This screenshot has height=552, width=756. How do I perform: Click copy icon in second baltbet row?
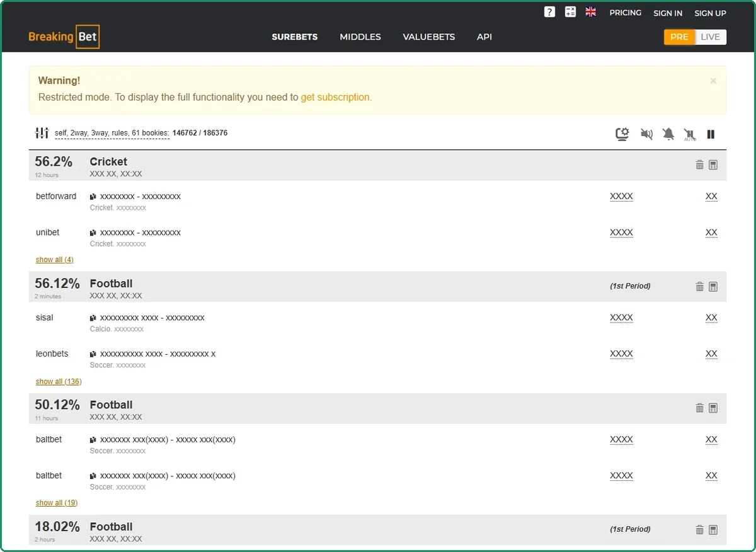93,476
